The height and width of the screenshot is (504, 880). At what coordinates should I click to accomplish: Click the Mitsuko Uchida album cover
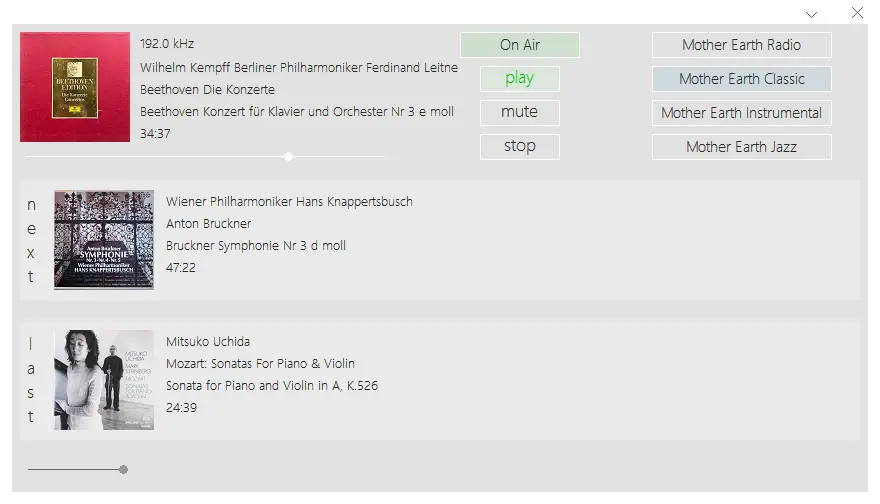pos(104,380)
